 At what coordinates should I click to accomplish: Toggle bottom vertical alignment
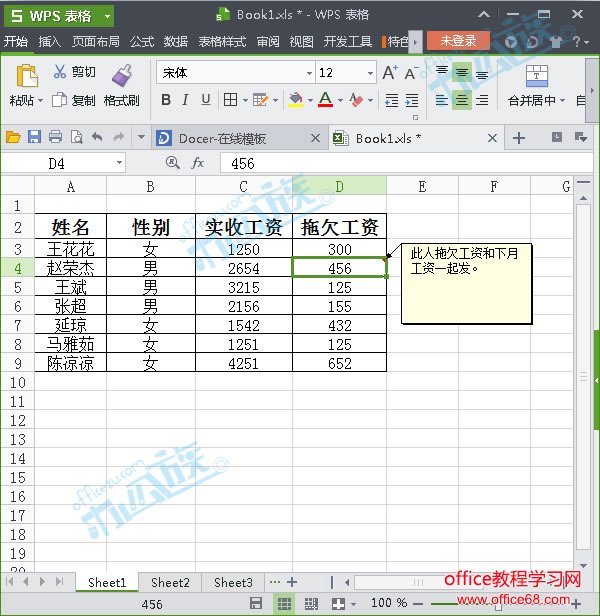point(482,74)
